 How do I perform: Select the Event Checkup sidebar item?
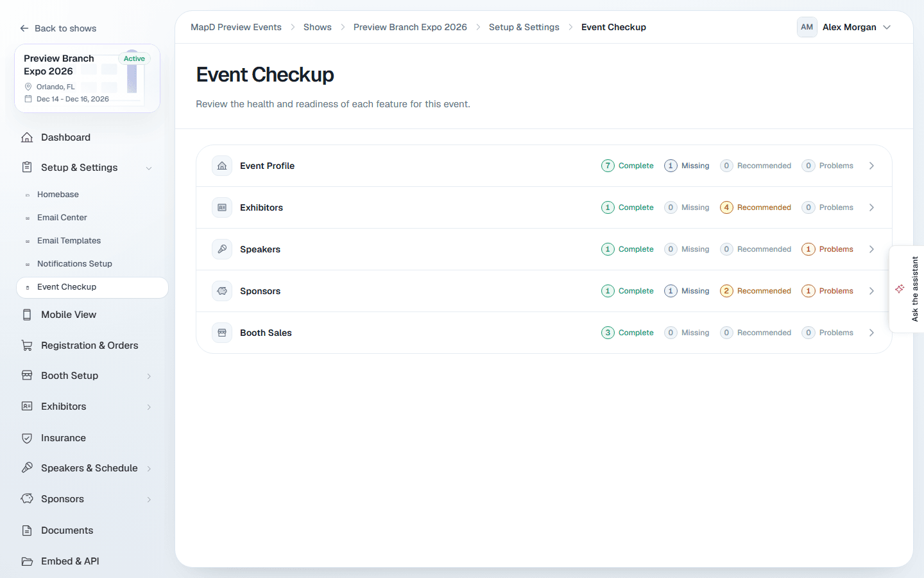click(92, 287)
